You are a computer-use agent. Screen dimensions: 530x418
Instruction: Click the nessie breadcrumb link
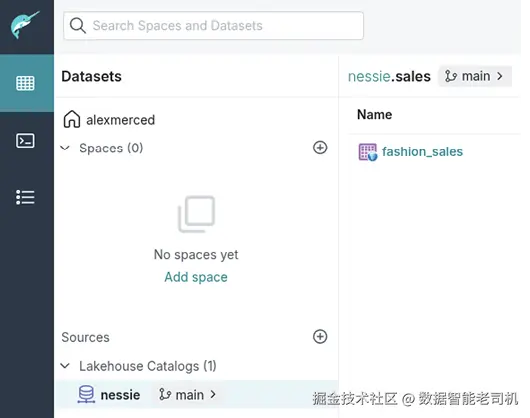tap(369, 76)
